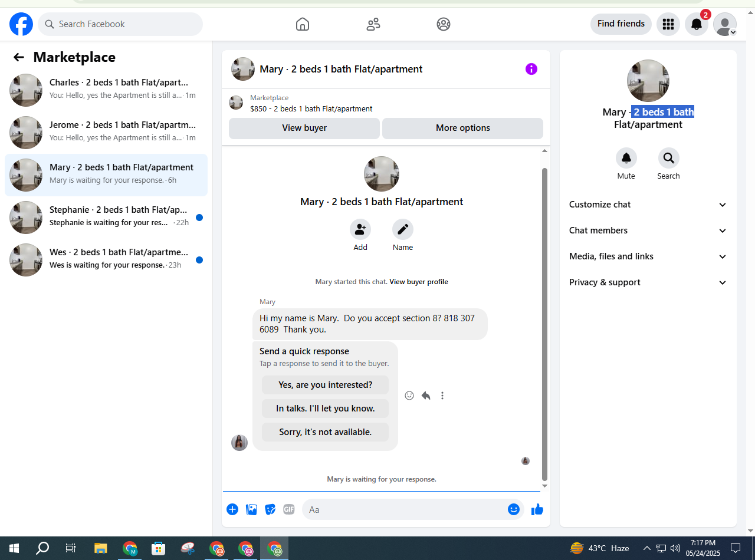
Task: Open Jerome conversation in Marketplace list
Action: [106, 133]
